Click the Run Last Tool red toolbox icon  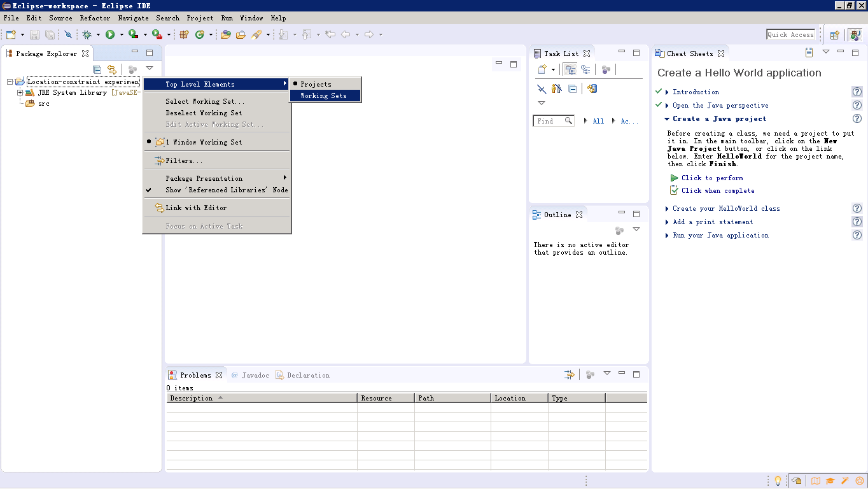pos(157,34)
